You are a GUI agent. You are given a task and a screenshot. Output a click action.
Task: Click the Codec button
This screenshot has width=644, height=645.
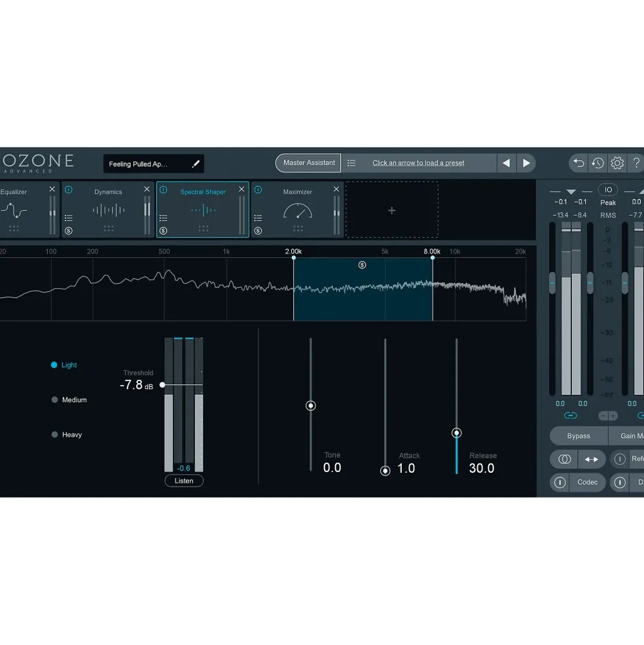(587, 482)
